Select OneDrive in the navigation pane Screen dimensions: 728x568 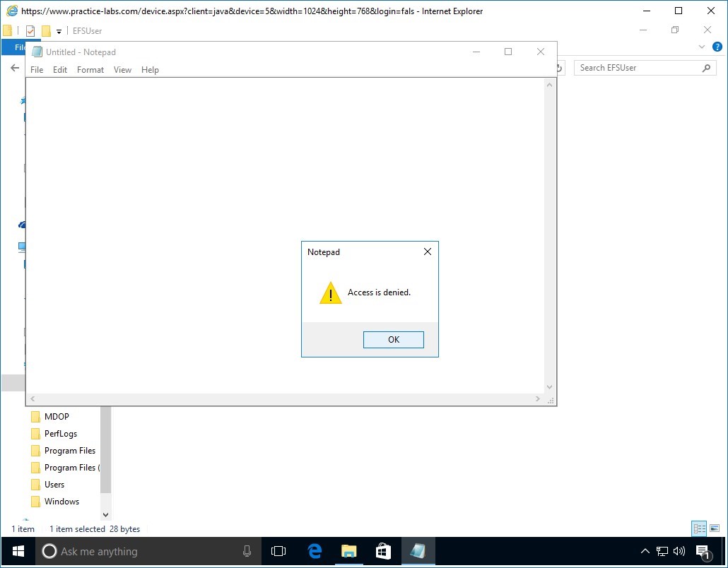tap(22, 225)
